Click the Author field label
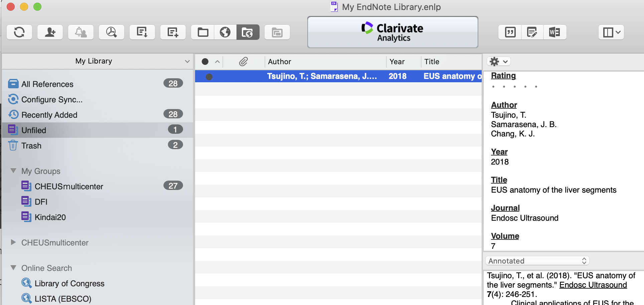This screenshot has height=305, width=644. pos(504,105)
